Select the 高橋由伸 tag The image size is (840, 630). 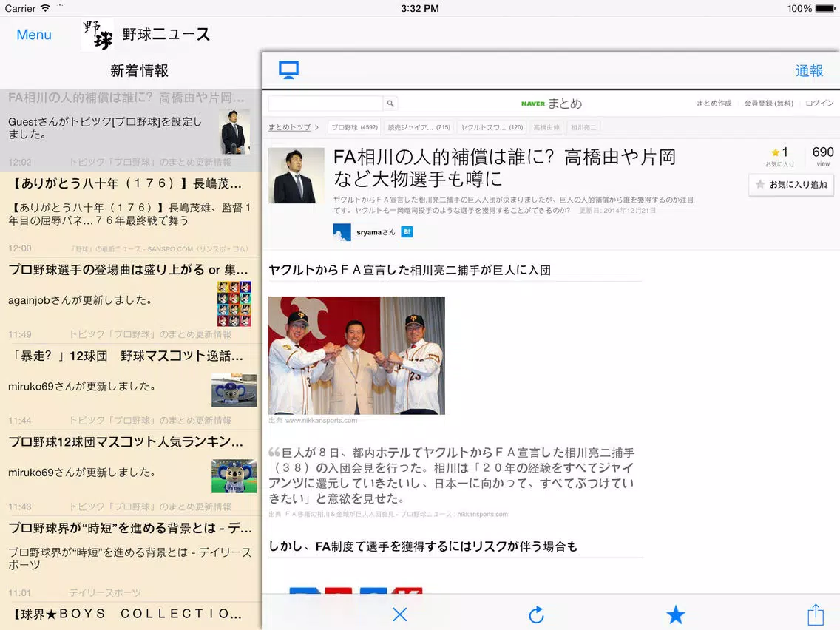click(546, 127)
